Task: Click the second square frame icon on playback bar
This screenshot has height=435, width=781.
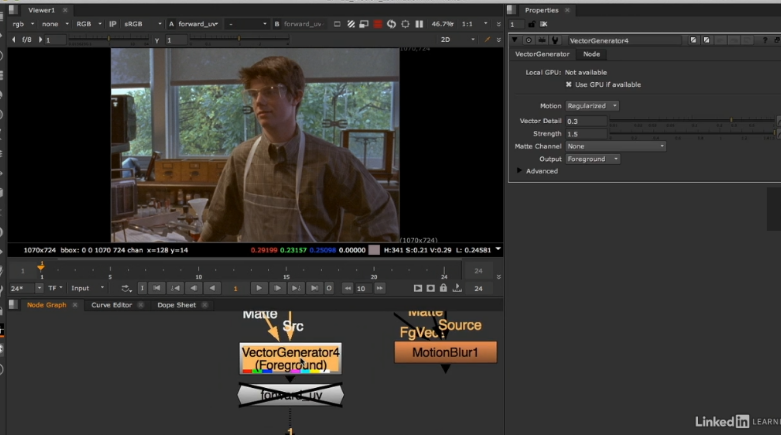Action: (430, 288)
